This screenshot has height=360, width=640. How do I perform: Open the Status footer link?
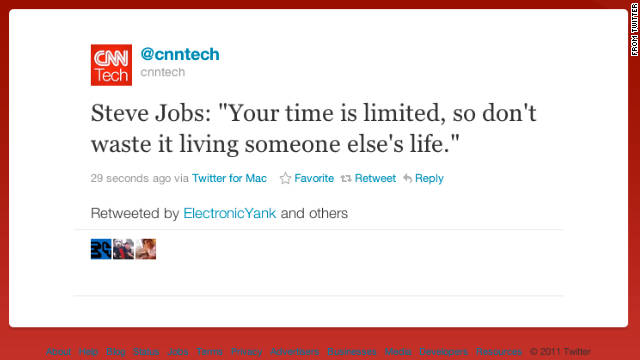[x=146, y=351]
